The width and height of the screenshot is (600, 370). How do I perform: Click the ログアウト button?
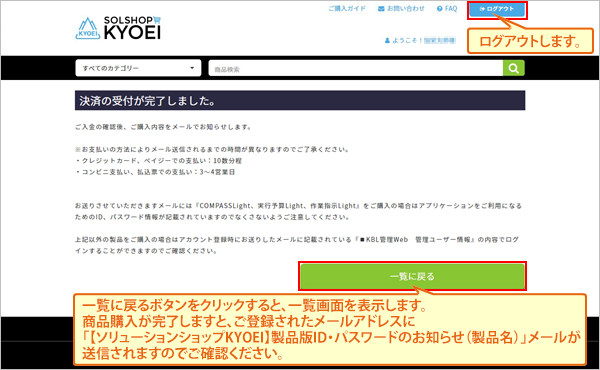pyautogui.click(x=497, y=9)
